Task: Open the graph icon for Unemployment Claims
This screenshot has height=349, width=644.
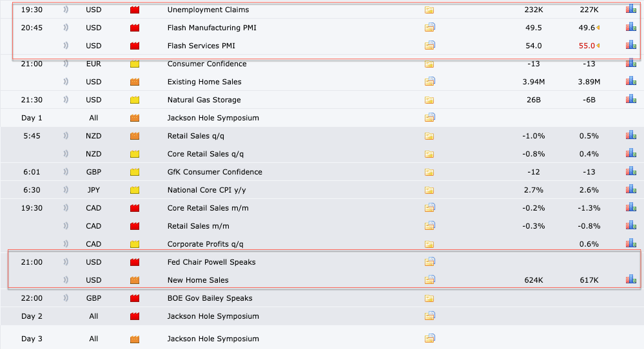Action: pos(630,10)
